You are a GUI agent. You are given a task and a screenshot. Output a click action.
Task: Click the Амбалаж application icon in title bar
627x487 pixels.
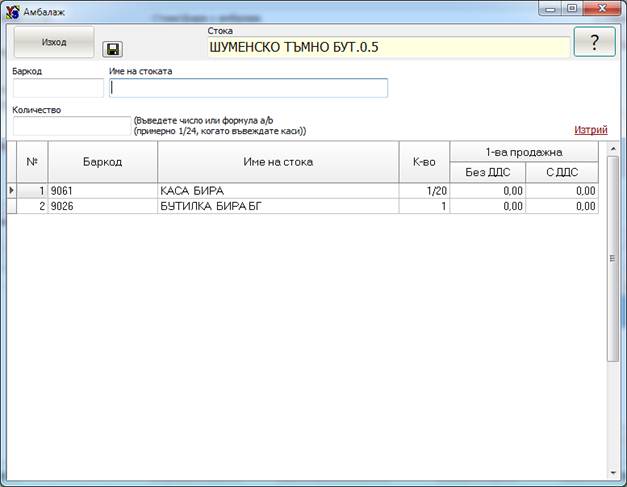(x=12, y=12)
